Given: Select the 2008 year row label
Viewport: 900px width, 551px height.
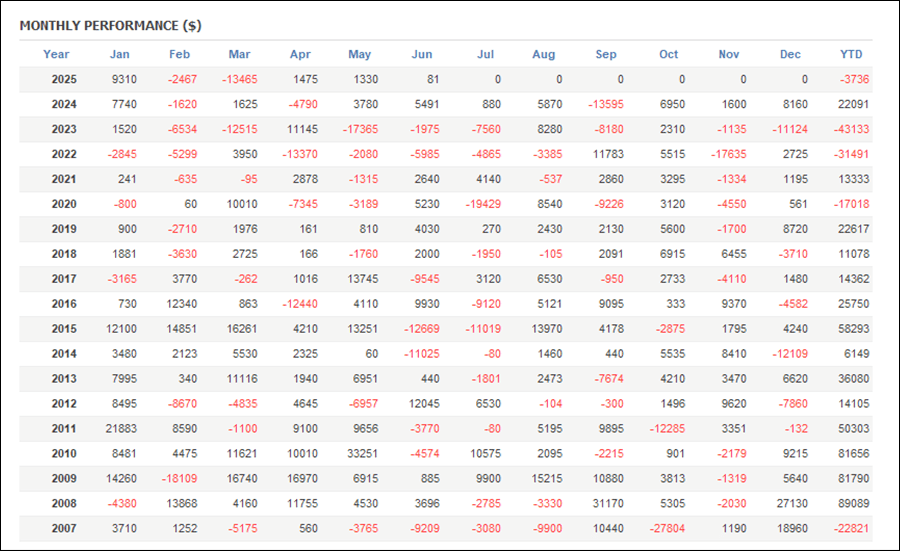Looking at the screenshot, I should coord(64,503).
